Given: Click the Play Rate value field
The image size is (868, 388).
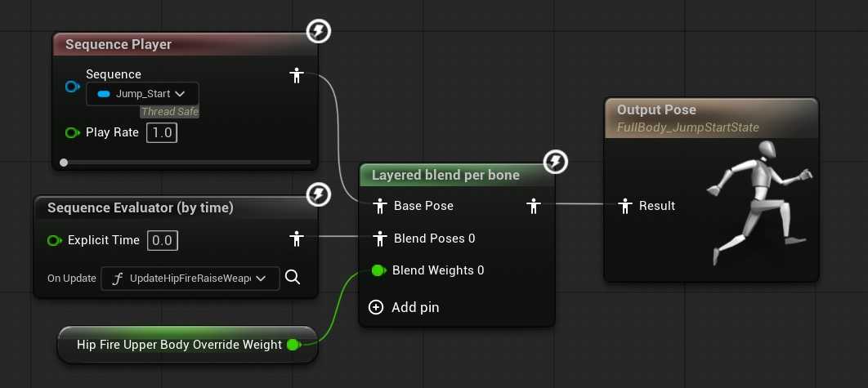Looking at the screenshot, I should tap(162, 132).
